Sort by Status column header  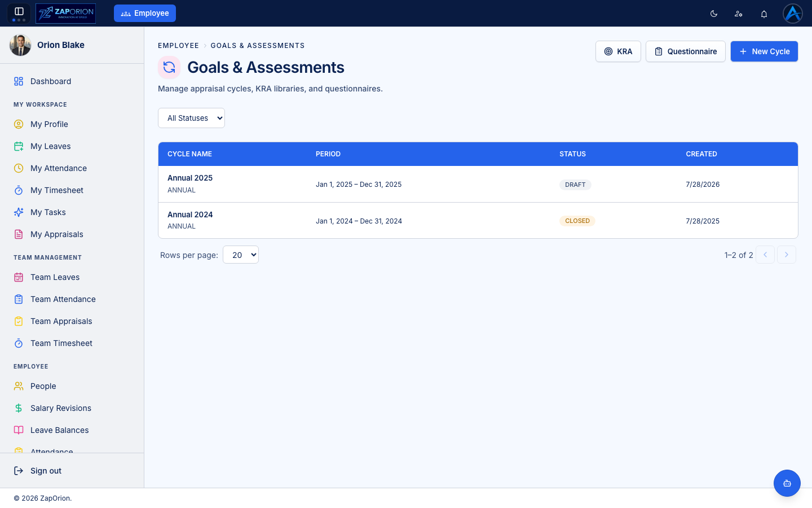pos(572,154)
